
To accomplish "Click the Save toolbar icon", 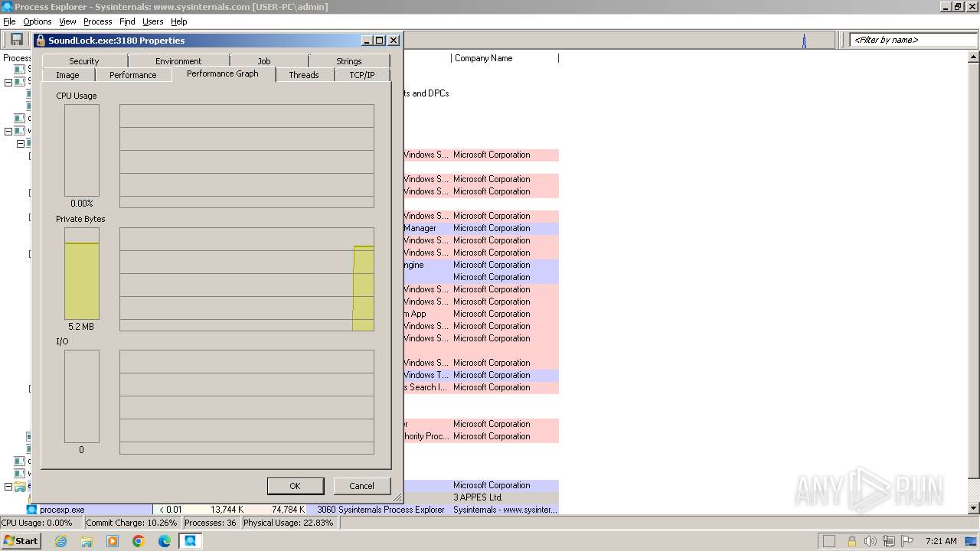I will tap(16, 40).
